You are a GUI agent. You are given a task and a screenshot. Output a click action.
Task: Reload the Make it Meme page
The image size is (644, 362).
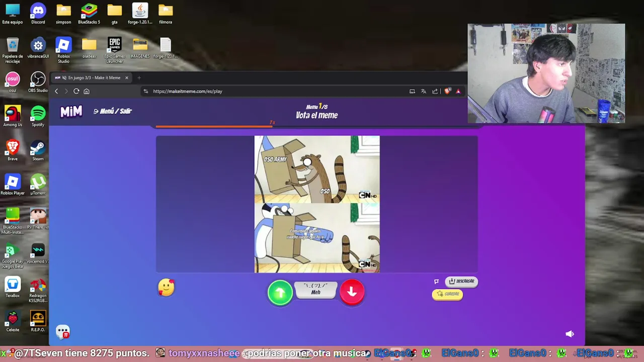pos(76,92)
